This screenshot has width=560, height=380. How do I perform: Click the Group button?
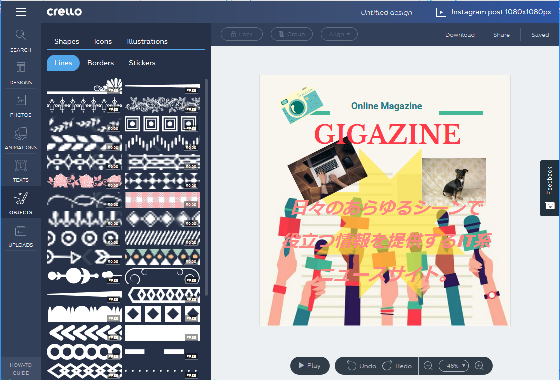click(x=292, y=34)
